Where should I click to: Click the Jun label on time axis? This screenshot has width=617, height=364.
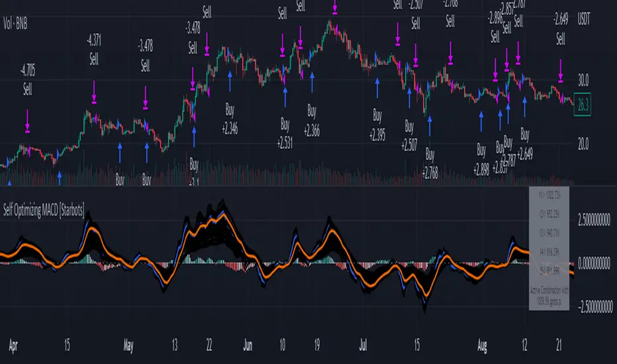point(248,345)
